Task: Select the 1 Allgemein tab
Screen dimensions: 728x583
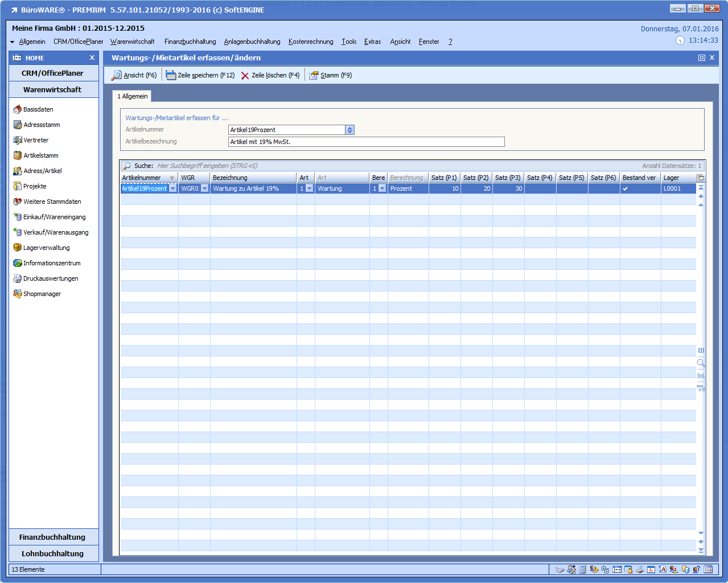Action: tap(132, 96)
